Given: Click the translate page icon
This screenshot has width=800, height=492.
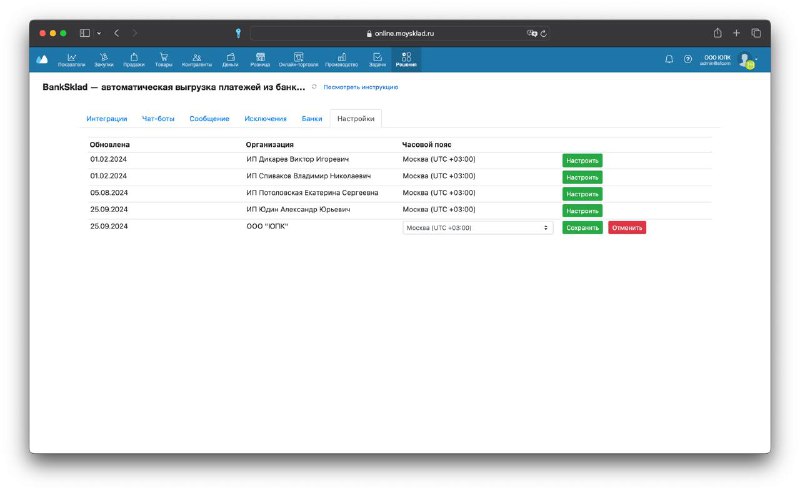Looking at the screenshot, I should (532, 33).
